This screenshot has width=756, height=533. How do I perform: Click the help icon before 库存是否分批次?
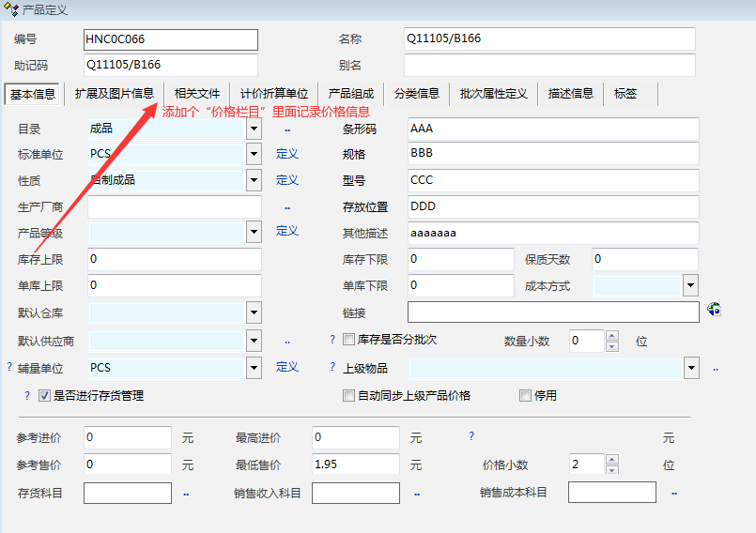tap(332, 340)
